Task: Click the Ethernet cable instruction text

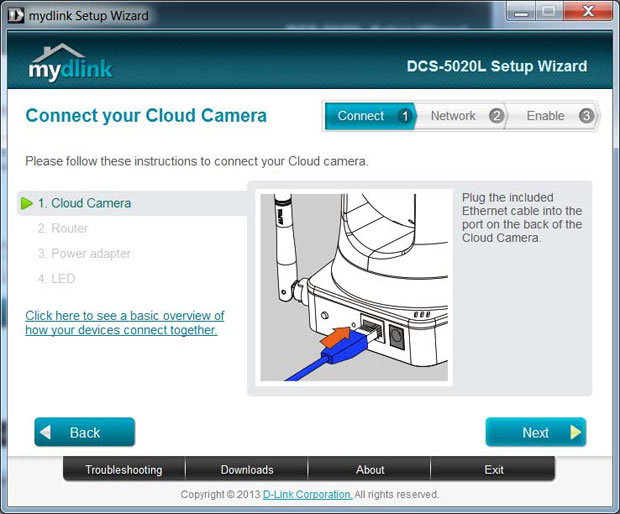Action: [522, 217]
